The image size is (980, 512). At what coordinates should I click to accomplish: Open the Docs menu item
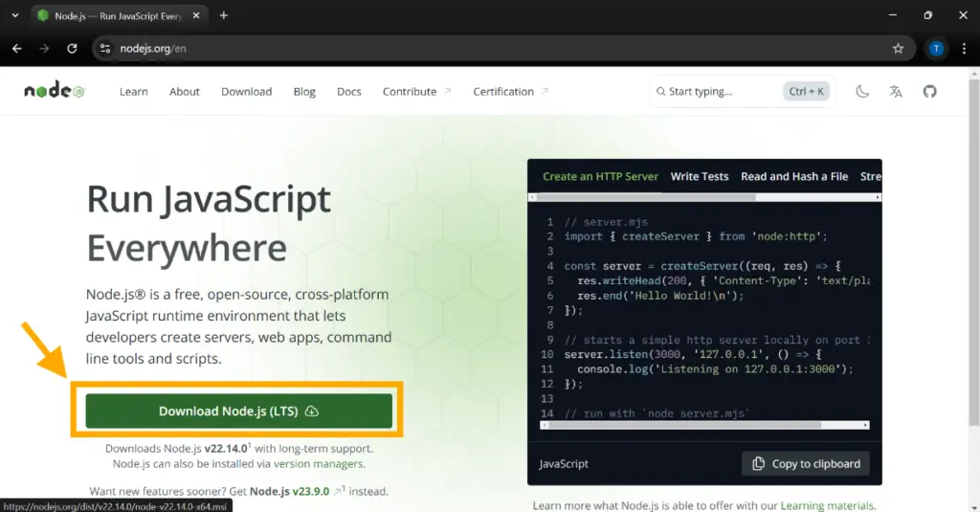348,91
